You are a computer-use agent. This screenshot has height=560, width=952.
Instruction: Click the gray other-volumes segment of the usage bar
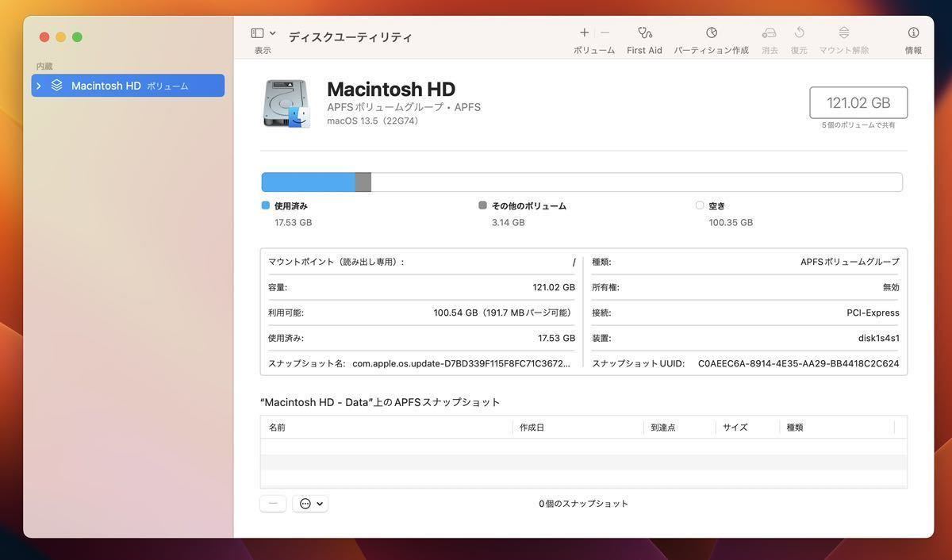363,182
